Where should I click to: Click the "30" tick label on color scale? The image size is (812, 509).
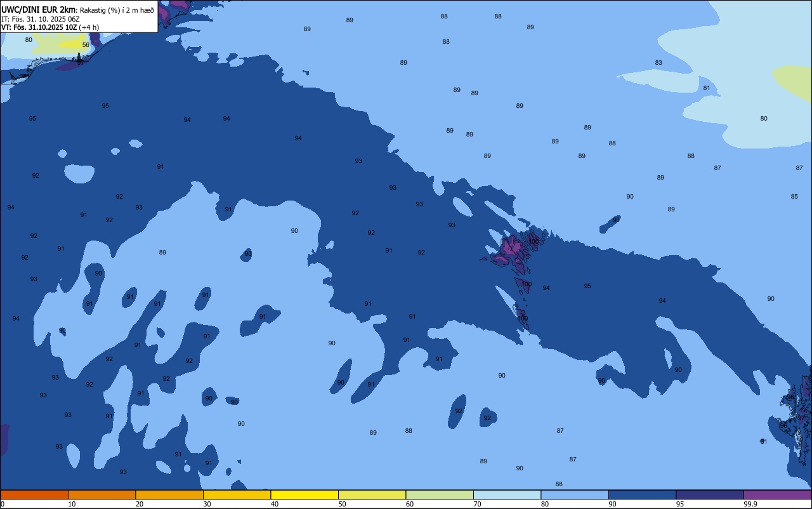pyautogui.click(x=207, y=504)
